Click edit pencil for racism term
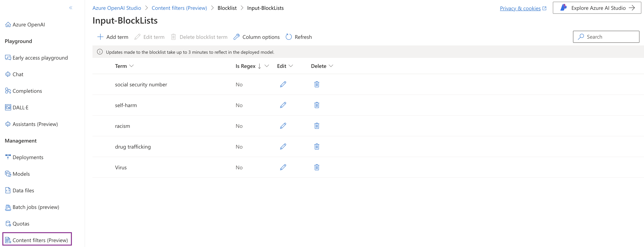 click(283, 126)
